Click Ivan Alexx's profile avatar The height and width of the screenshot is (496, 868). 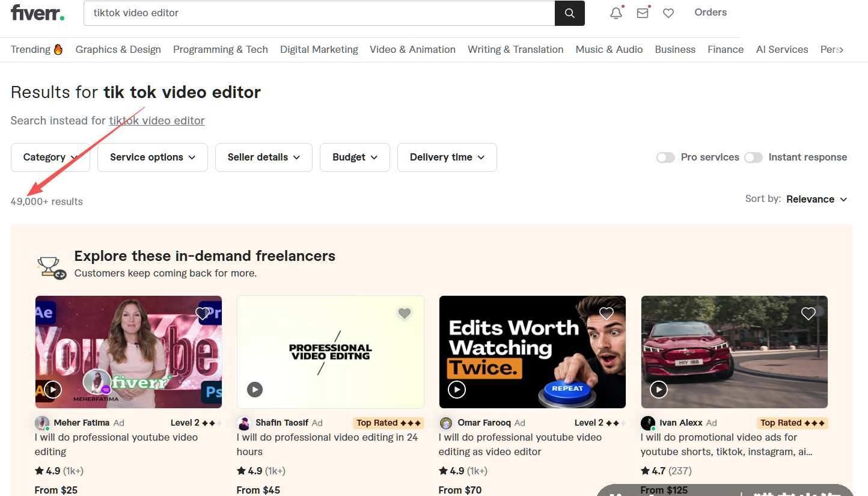point(648,423)
